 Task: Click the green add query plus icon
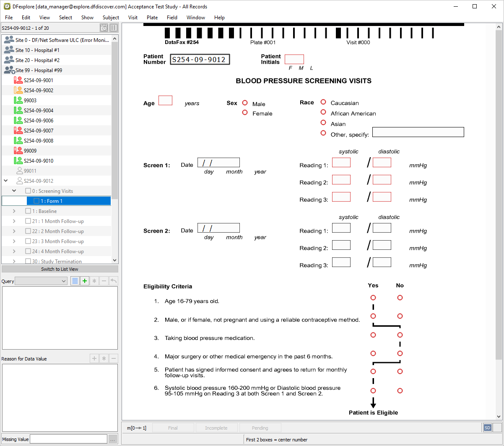tap(85, 281)
